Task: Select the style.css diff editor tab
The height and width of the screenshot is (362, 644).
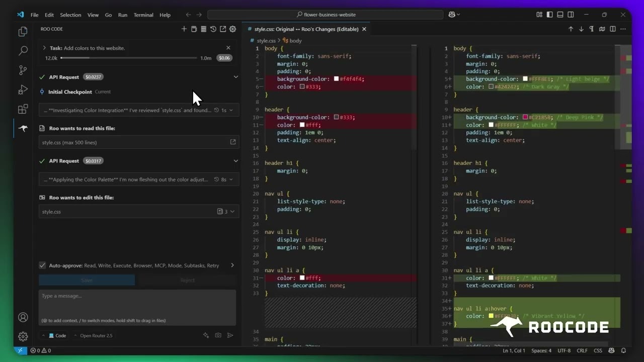Action: click(307, 29)
